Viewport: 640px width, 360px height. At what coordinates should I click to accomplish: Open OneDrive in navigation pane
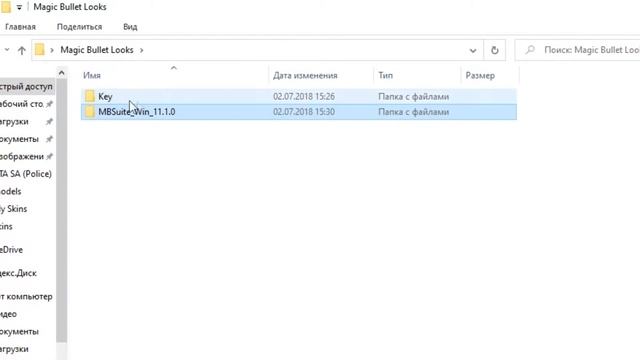click(x=11, y=250)
